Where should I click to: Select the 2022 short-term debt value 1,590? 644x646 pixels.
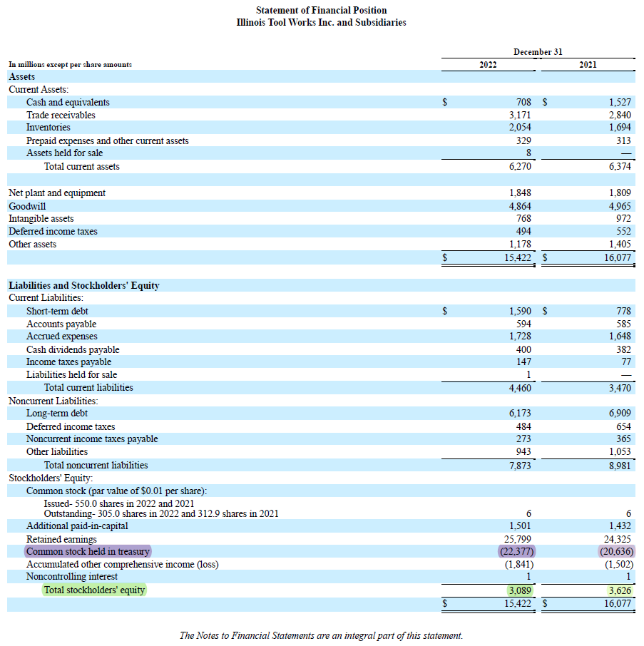[520, 311]
